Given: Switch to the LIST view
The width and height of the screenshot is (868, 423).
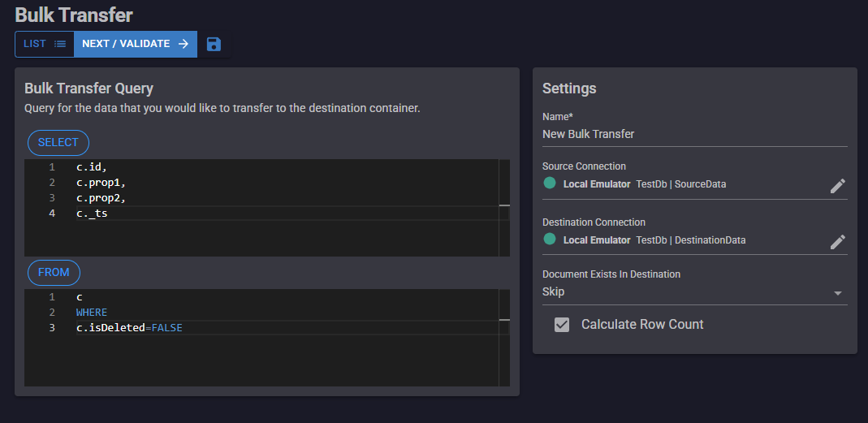Looking at the screenshot, I should coord(45,44).
